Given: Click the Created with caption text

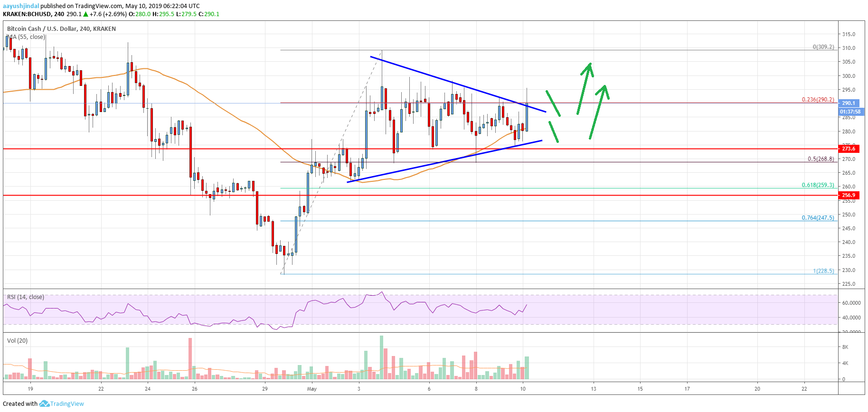Looking at the screenshot, I should point(20,403).
